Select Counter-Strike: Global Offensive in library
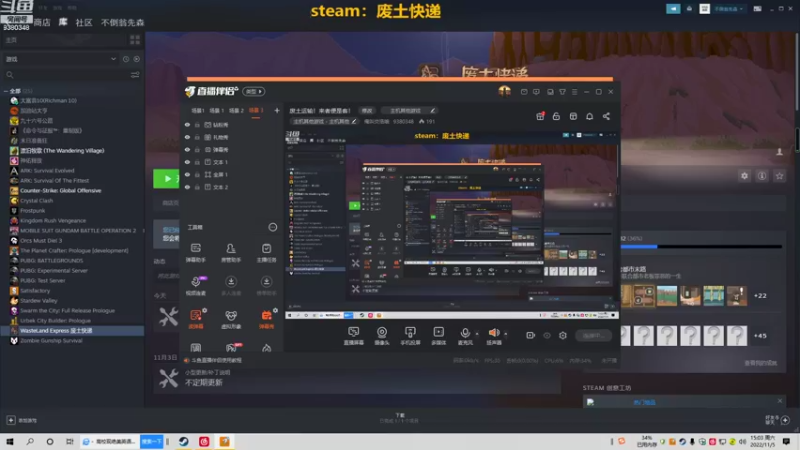800x450 pixels. (x=60, y=190)
